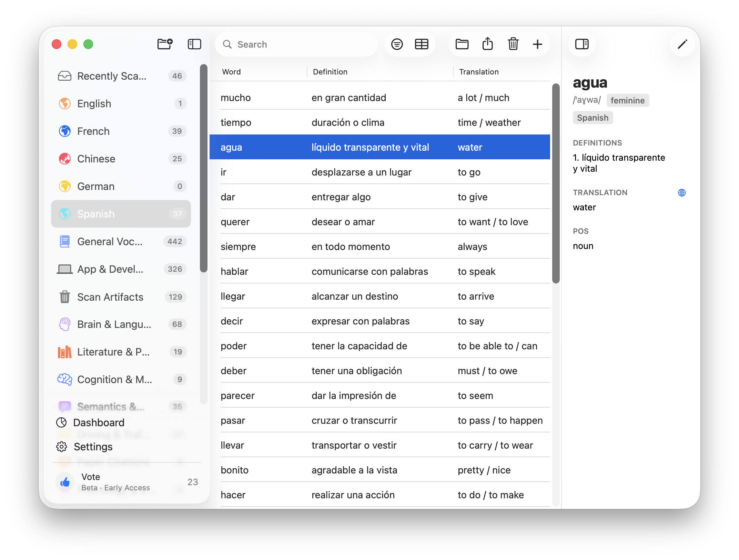Click the Dashboard pie chart icon
Screen dimensions: 739x560
coord(61,422)
